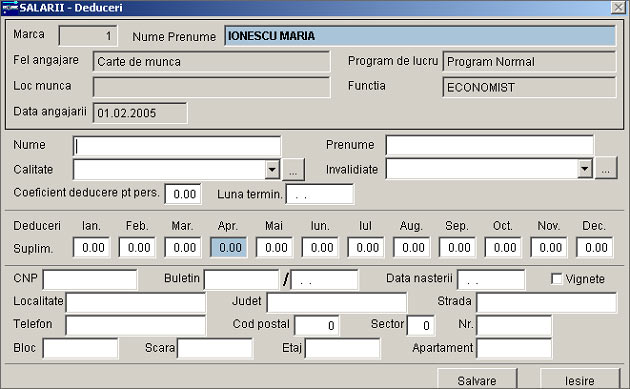Click the Iesire button
Image resolution: width=630 pixels, height=389 pixels.
tap(580, 379)
